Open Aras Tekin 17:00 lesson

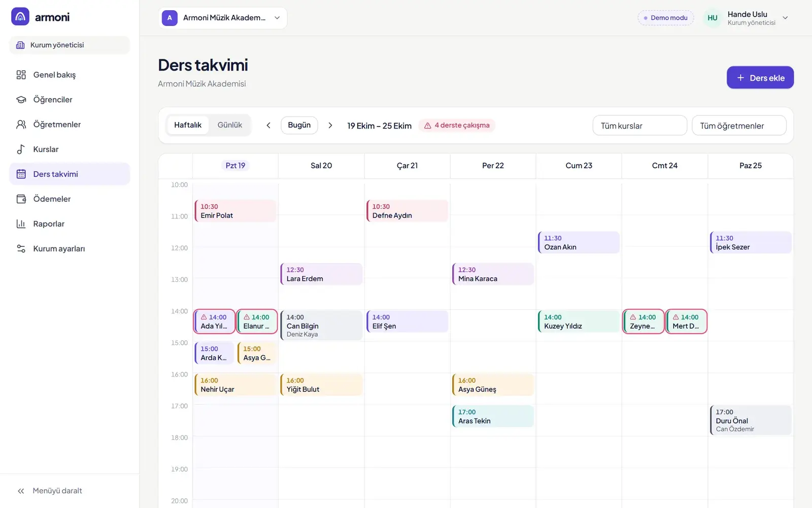click(493, 416)
